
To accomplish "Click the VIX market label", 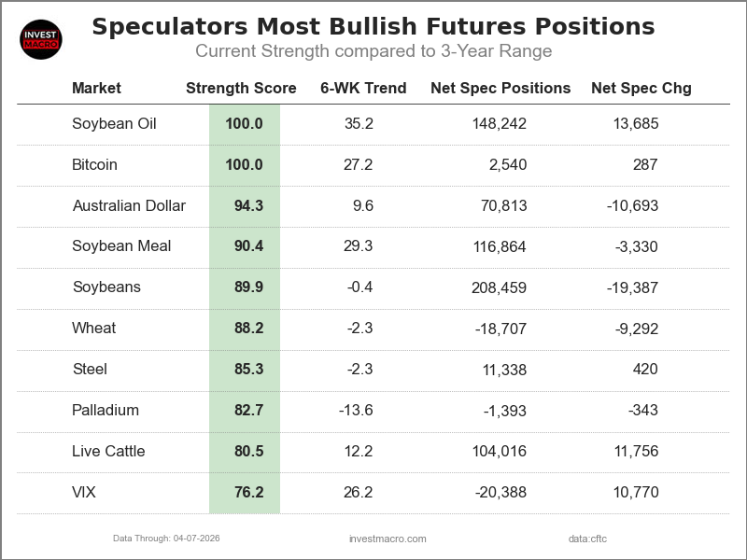I will pyautogui.click(x=85, y=493).
